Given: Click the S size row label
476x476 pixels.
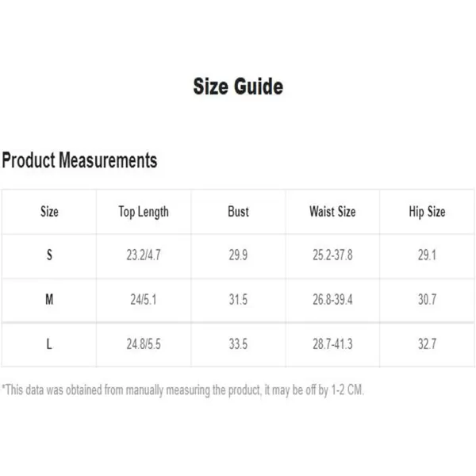Looking at the screenshot, I should (x=49, y=255).
